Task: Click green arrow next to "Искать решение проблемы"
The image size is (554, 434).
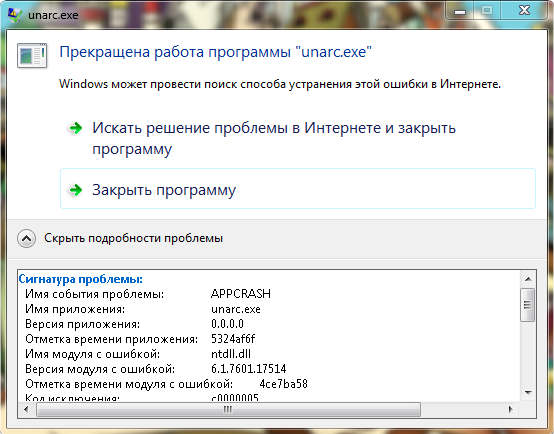Action: 75,128
